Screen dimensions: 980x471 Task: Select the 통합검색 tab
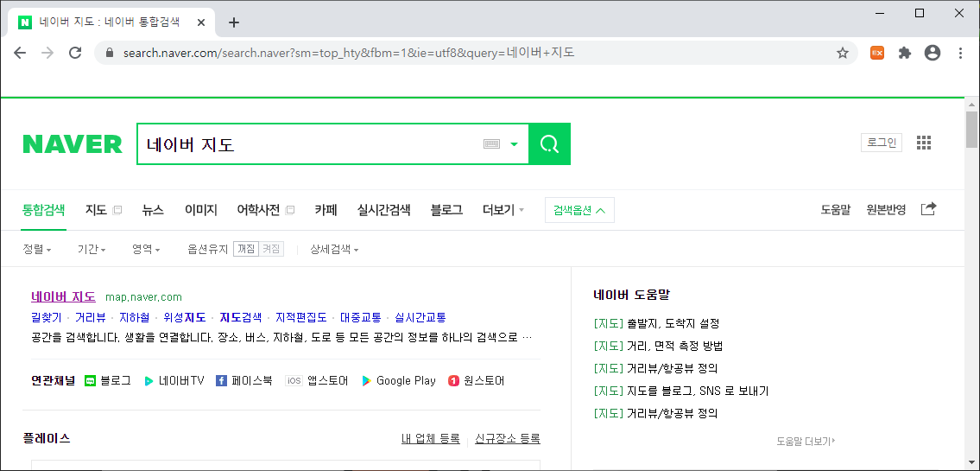(44, 210)
